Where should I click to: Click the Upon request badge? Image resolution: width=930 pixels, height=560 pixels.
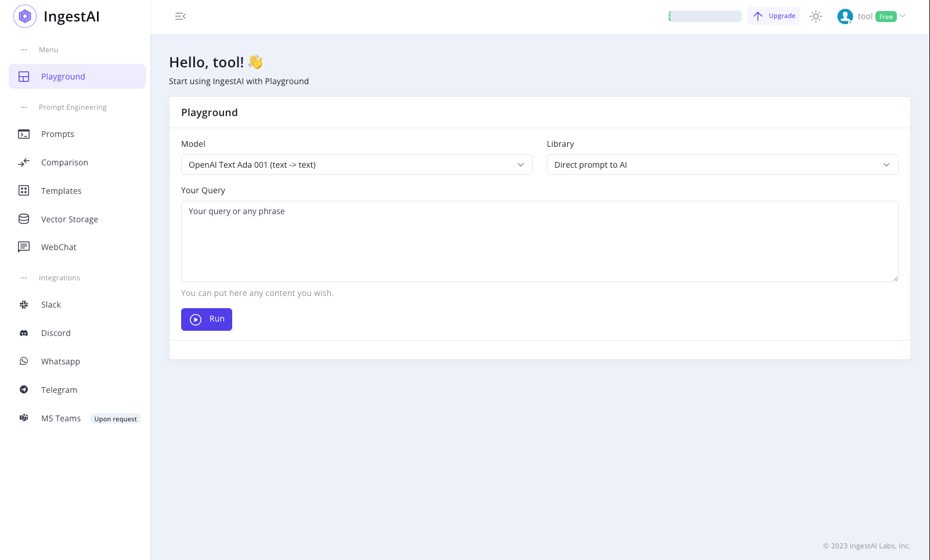[116, 419]
